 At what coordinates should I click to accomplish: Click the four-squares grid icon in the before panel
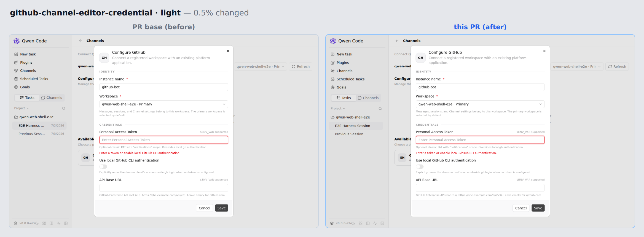pyautogui.click(x=44, y=223)
